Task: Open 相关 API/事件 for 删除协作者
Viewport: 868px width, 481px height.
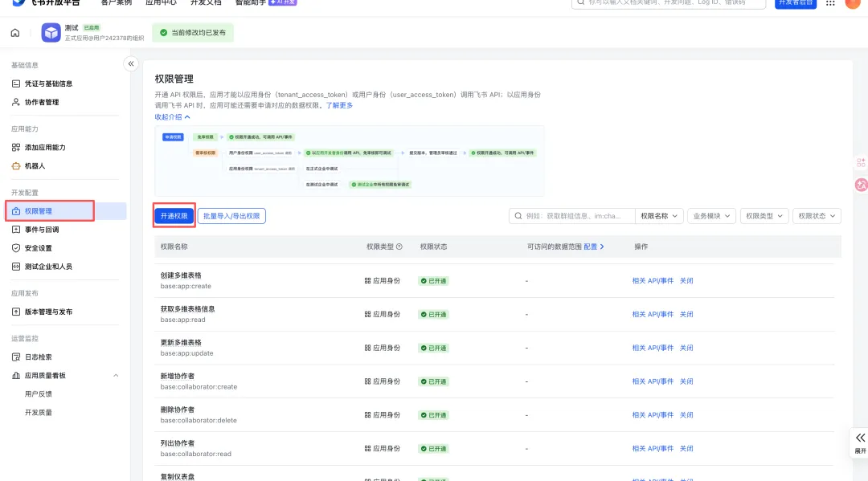Action: click(x=653, y=415)
